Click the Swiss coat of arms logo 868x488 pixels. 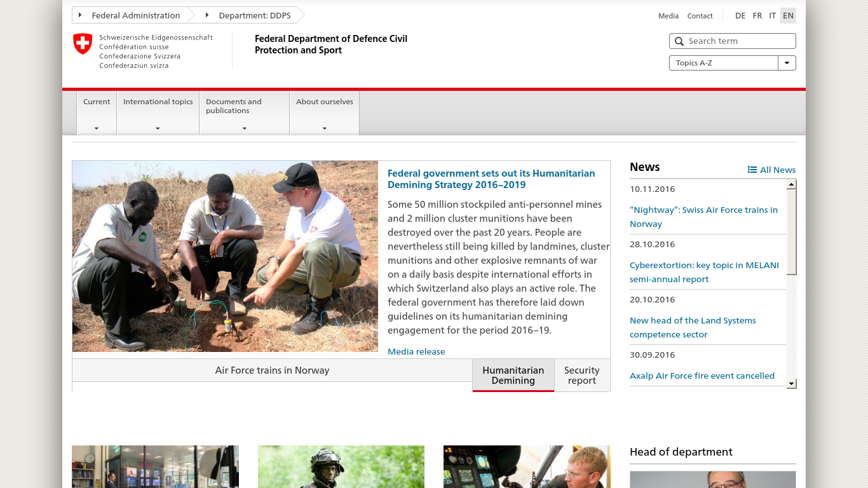(x=83, y=44)
